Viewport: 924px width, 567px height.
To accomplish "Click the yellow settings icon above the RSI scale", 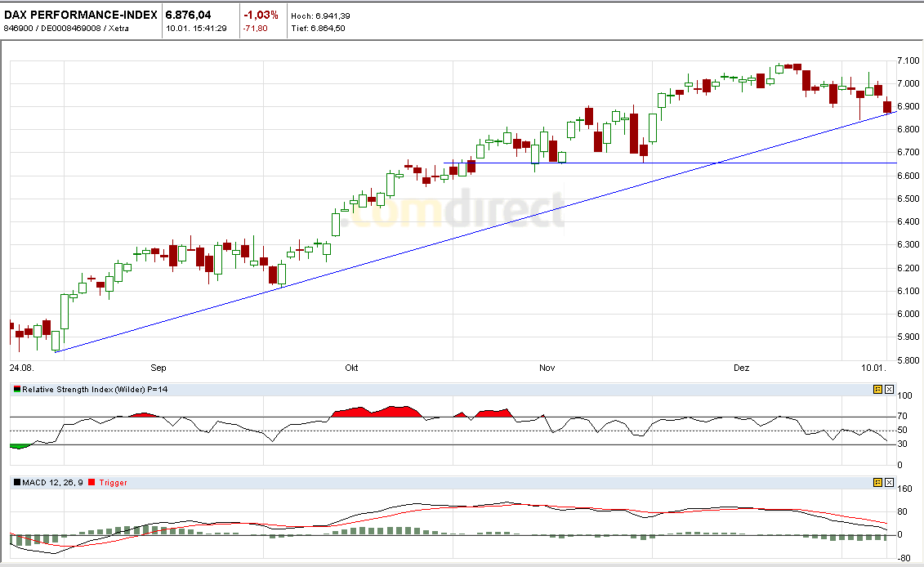I will 876,391.
